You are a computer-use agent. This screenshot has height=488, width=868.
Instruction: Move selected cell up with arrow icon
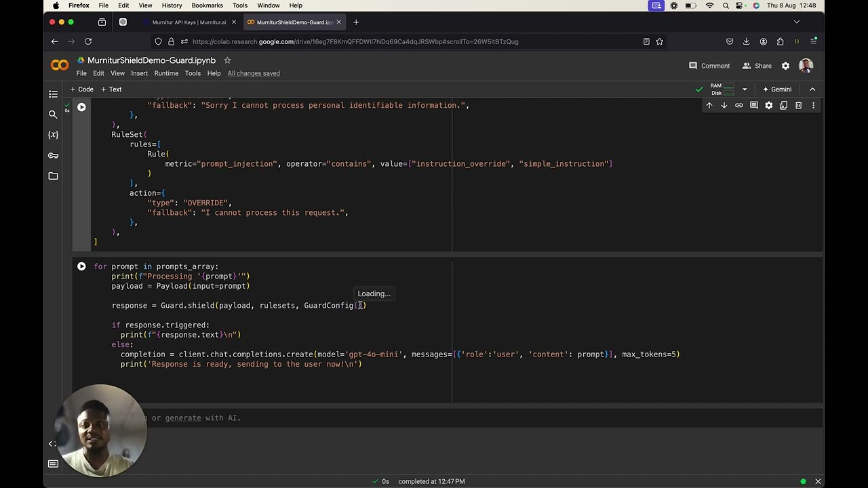click(x=709, y=106)
